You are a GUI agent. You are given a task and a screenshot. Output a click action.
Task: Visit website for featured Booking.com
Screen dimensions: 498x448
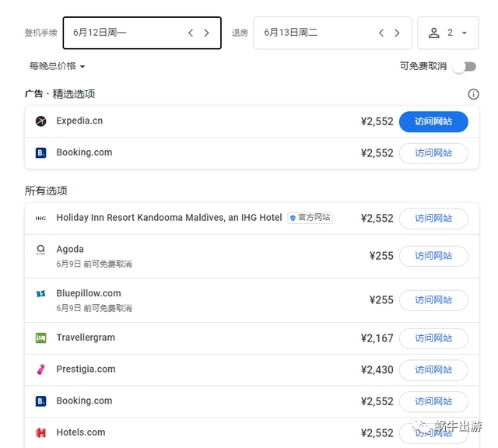tap(433, 153)
